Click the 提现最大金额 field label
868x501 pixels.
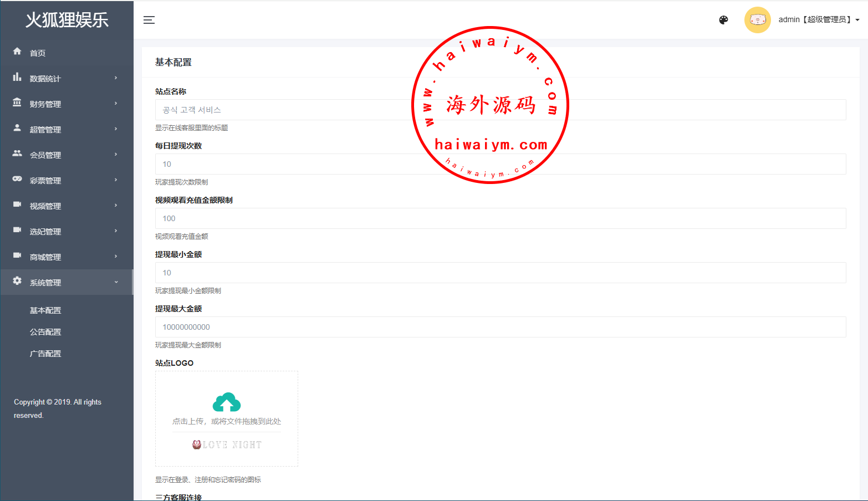(x=178, y=309)
